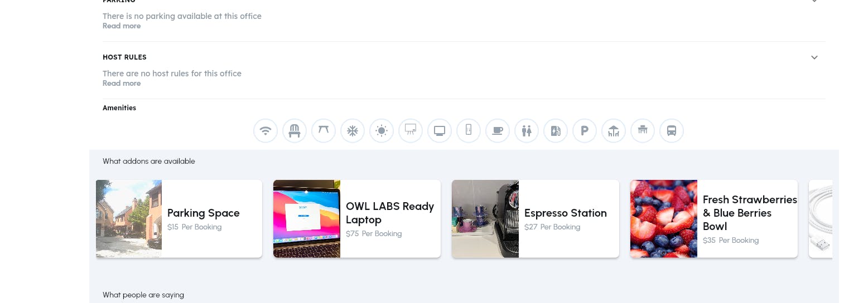Expand the Host Rules section chevron
The image size is (868, 303).
tap(814, 57)
